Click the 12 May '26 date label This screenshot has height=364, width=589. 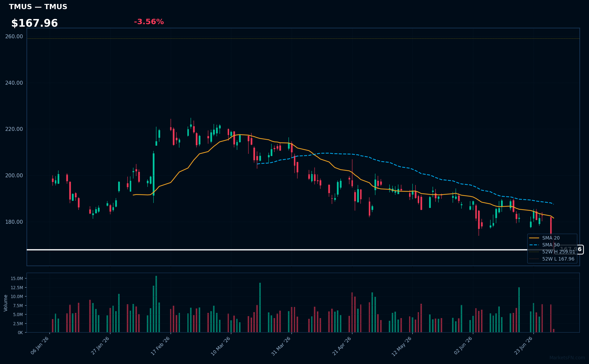tap(402, 346)
